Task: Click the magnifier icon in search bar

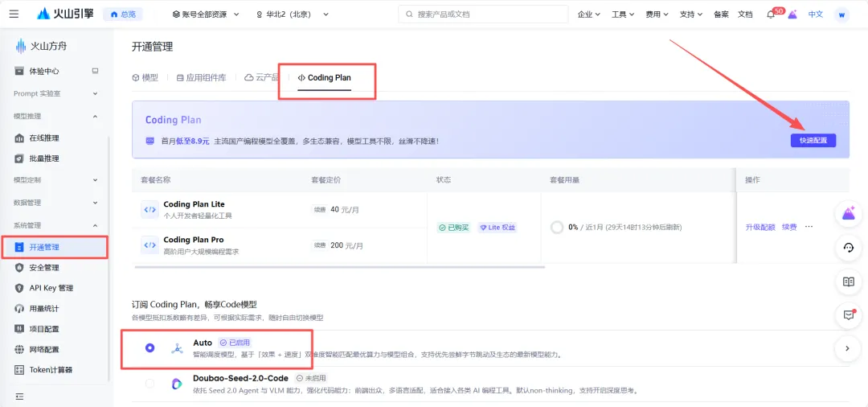Action: tap(410, 14)
